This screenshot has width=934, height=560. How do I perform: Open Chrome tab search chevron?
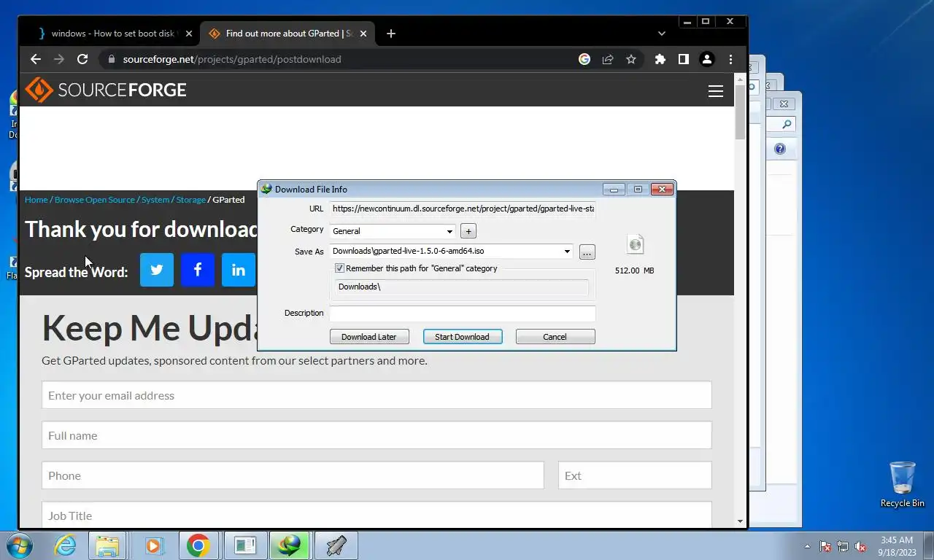click(x=662, y=34)
